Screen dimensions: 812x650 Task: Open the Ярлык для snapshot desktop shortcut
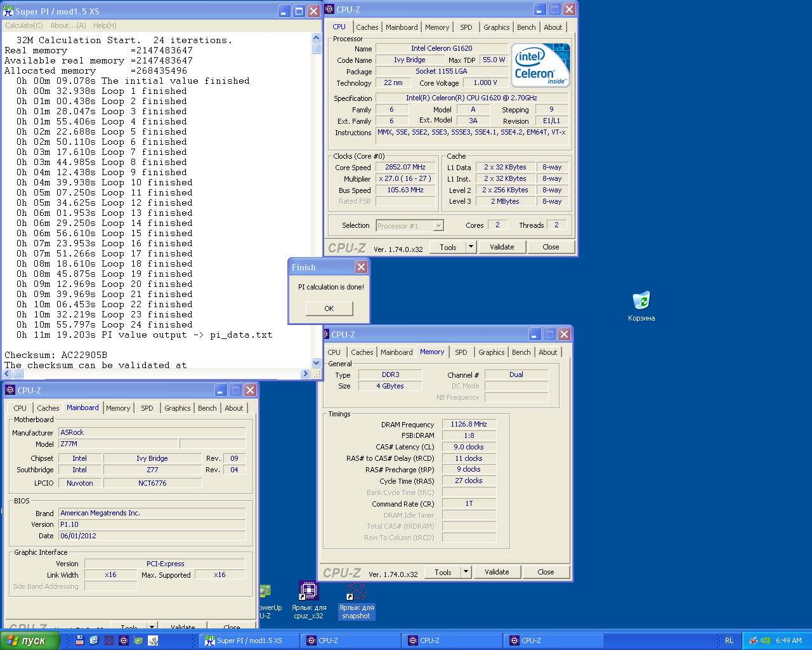coord(356,600)
